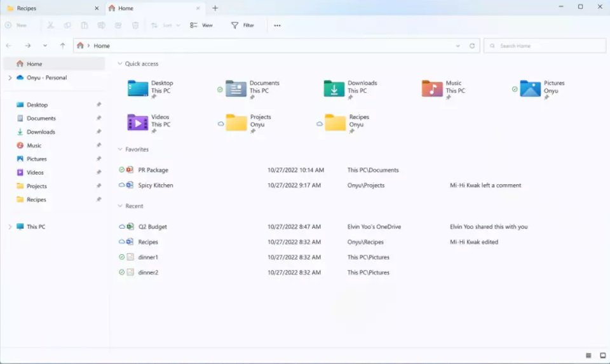Select the dinner2 image file
This screenshot has height=364, width=610.
[x=148, y=273]
